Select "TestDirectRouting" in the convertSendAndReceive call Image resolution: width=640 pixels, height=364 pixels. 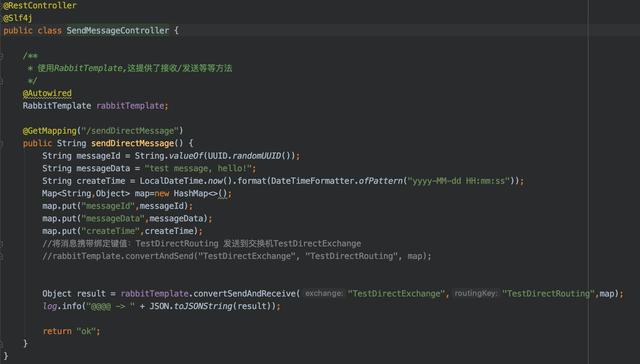point(548,294)
